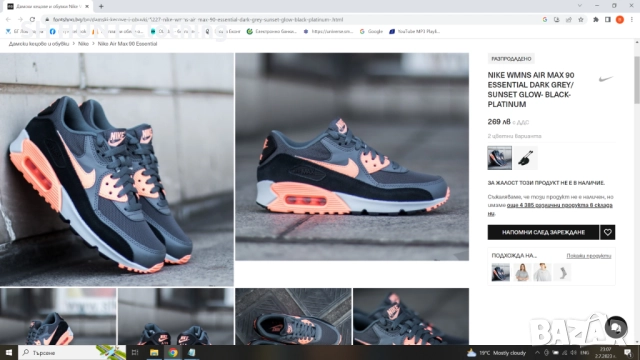The height and width of the screenshot is (360, 640).
Task: Open the Chrome three-dot menu
Action: 631,19
